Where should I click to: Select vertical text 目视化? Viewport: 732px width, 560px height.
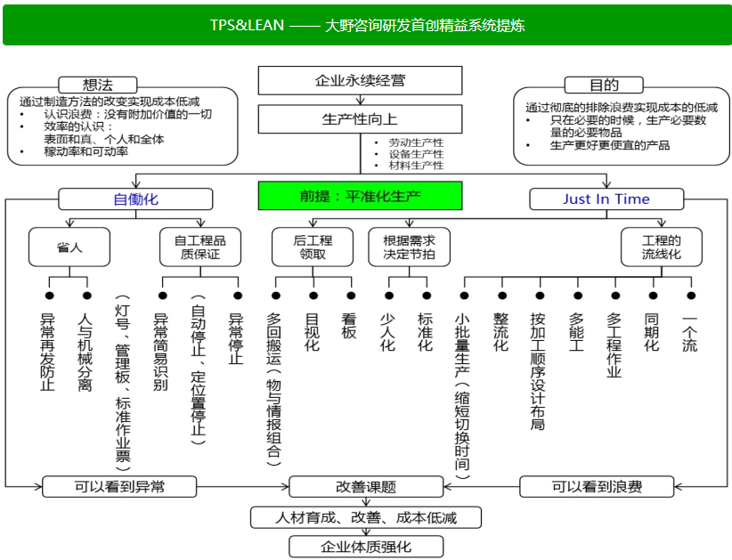[x=312, y=332]
